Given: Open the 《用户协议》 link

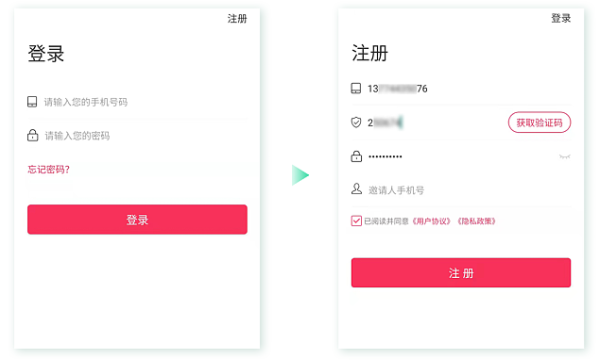Looking at the screenshot, I should [x=432, y=221].
